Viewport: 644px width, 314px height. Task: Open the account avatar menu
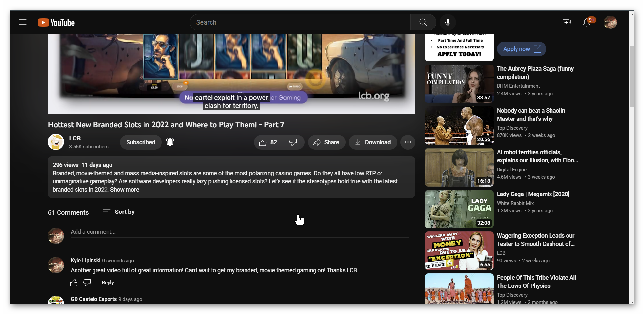tap(610, 22)
